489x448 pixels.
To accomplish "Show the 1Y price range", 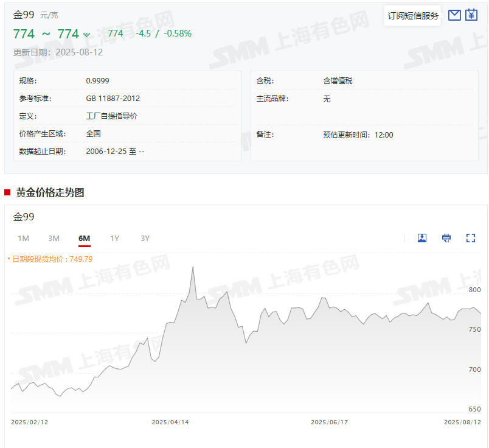I will point(114,238).
